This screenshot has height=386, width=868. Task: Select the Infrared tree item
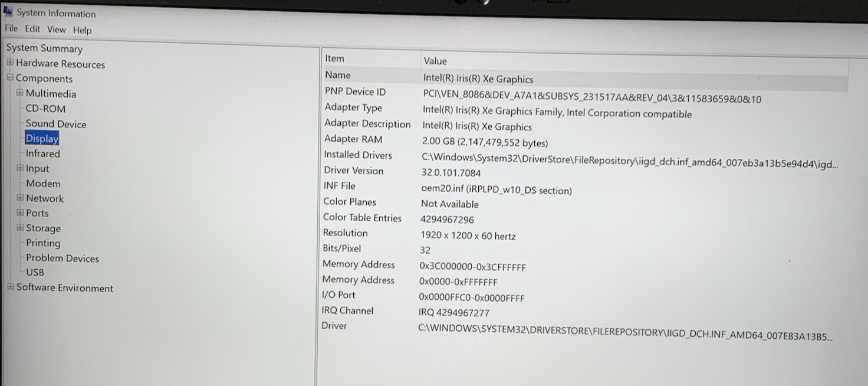42,153
